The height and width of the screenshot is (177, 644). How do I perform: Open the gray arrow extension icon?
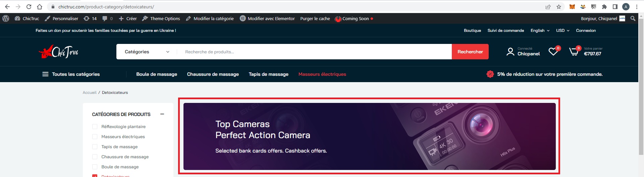594,7
